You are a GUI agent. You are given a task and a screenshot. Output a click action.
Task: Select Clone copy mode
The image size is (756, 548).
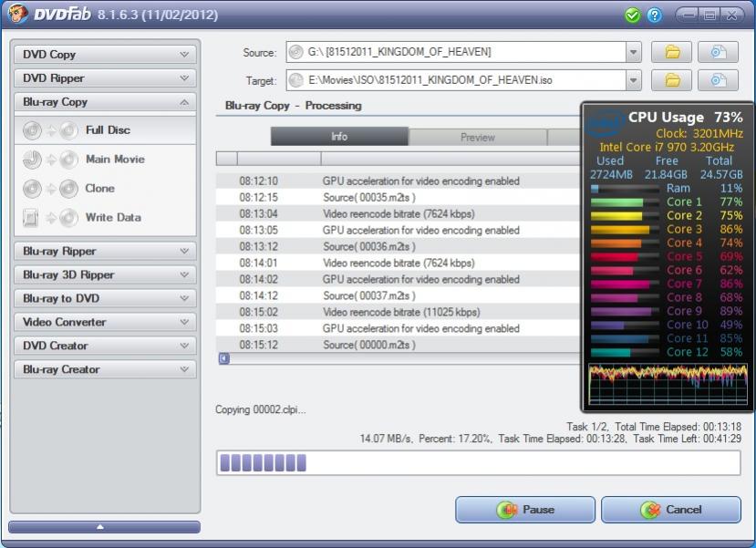(105, 189)
